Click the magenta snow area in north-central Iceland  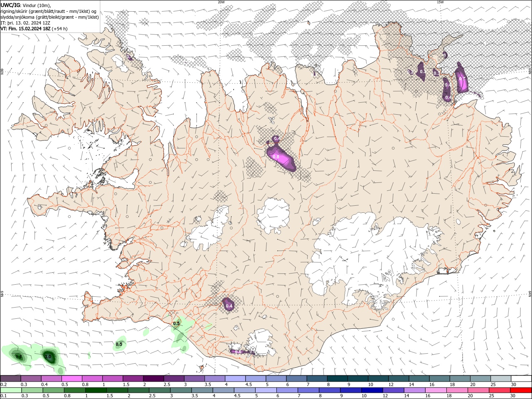click(x=282, y=158)
